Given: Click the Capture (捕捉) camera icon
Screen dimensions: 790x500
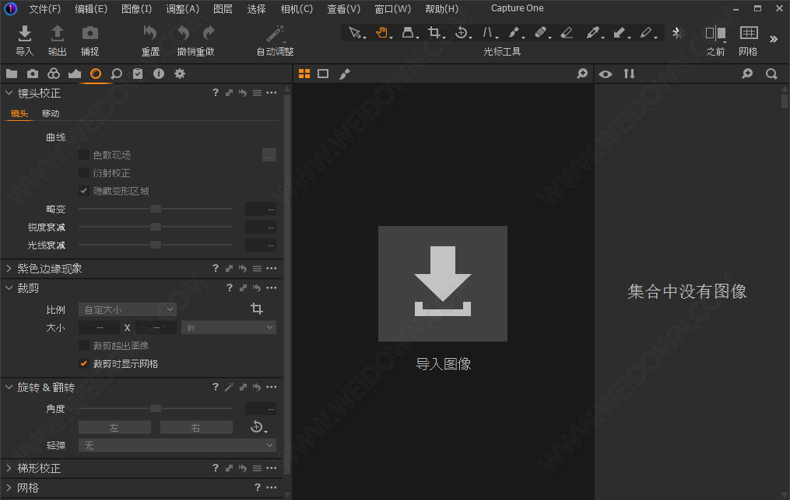Looking at the screenshot, I should [90, 33].
